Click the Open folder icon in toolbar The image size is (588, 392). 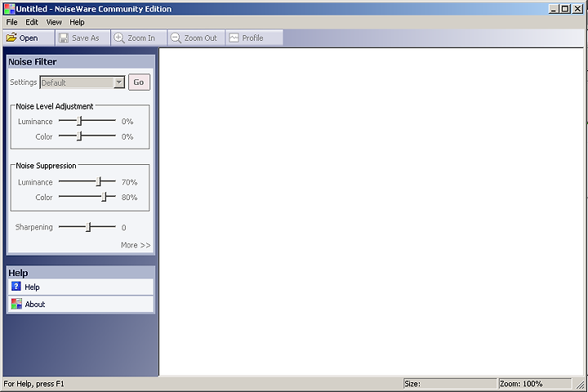[x=11, y=38]
